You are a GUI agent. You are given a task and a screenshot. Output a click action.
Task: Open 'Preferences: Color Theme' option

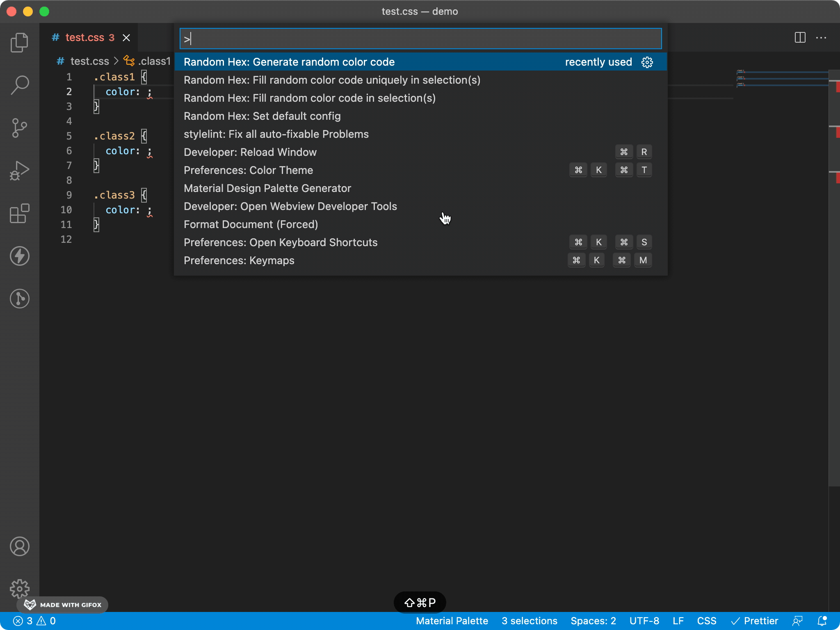point(248,169)
